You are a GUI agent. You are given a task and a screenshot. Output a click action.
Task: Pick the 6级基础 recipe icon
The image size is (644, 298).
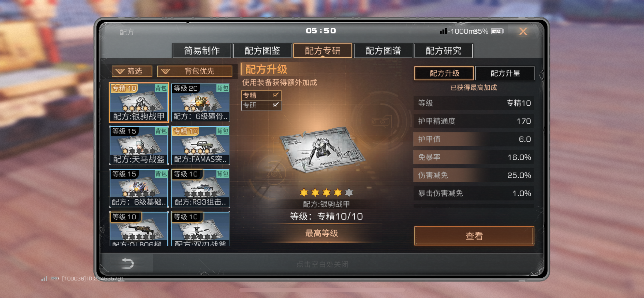tap(139, 188)
